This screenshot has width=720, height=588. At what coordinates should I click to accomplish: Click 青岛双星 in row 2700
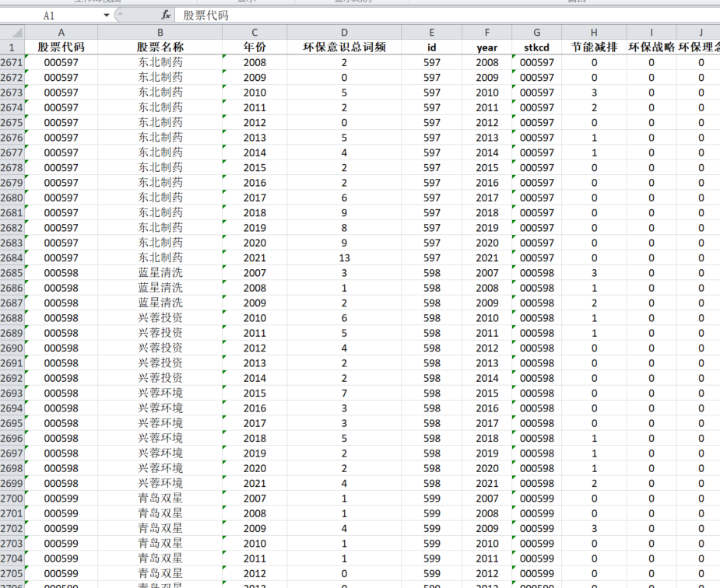coord(160,498)
